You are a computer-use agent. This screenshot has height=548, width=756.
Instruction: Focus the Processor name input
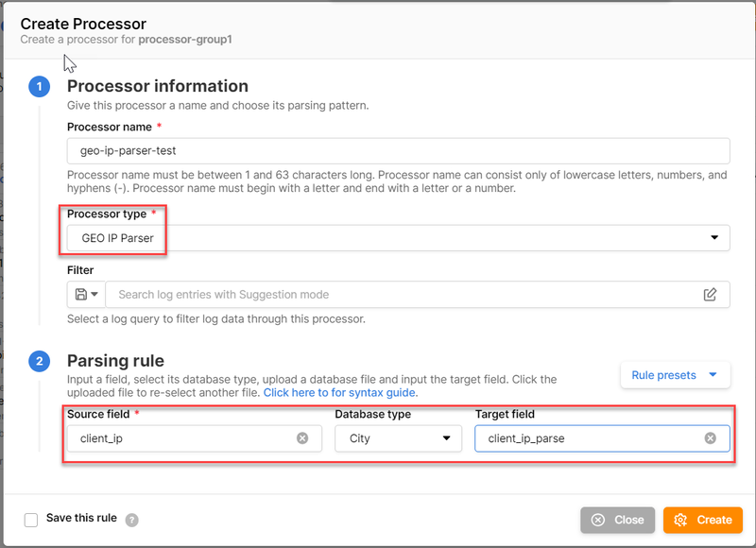pyautogui.click(x=398, y=151)
